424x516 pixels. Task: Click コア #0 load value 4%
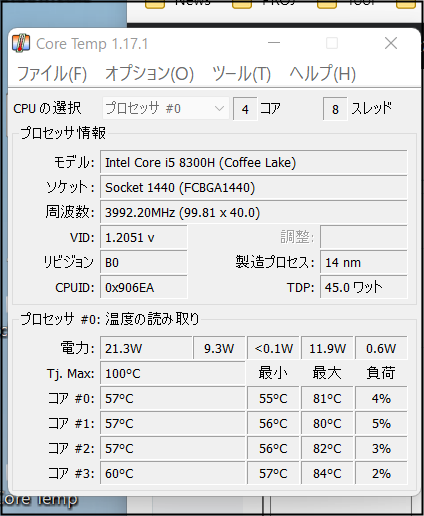[381, 398]
